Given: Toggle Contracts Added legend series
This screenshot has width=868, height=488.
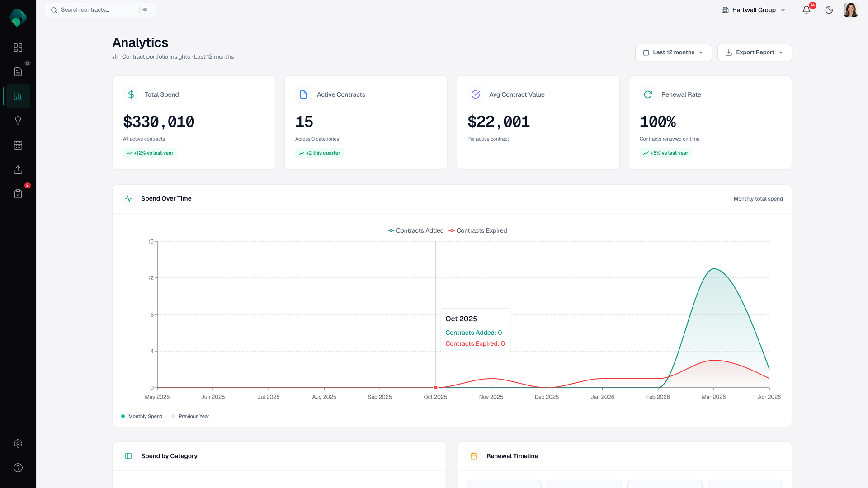Looking at the screenshot, I should pyautogui.click(x=416, y=230).
